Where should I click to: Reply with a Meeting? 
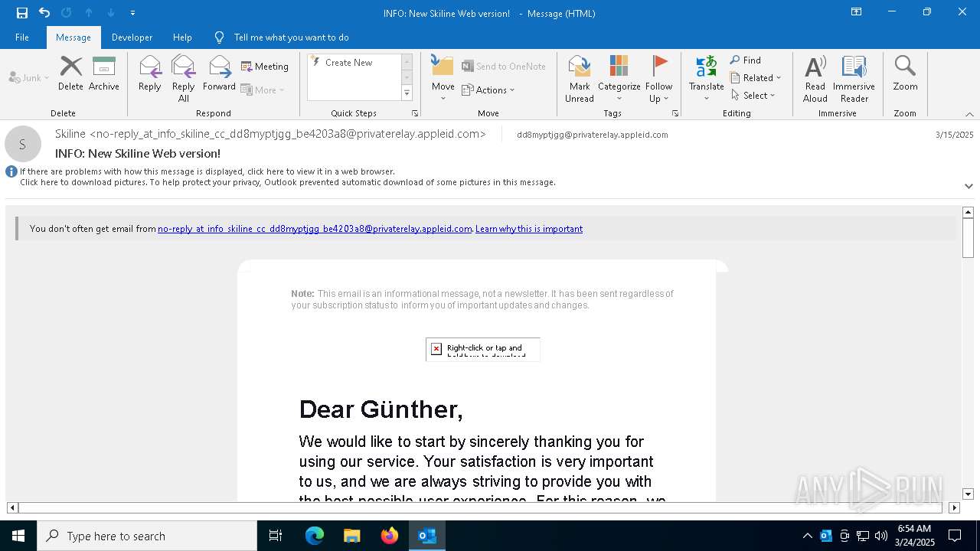(x=265, y=67)
